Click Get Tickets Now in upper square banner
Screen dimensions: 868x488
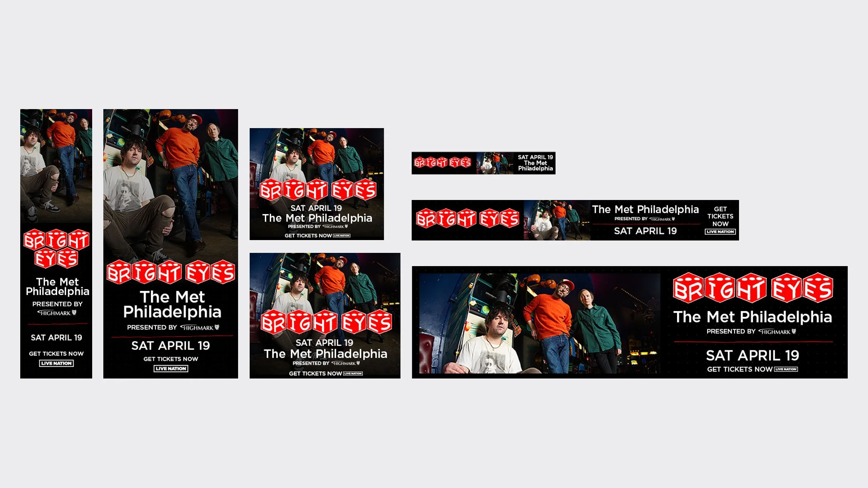(308, 236)
